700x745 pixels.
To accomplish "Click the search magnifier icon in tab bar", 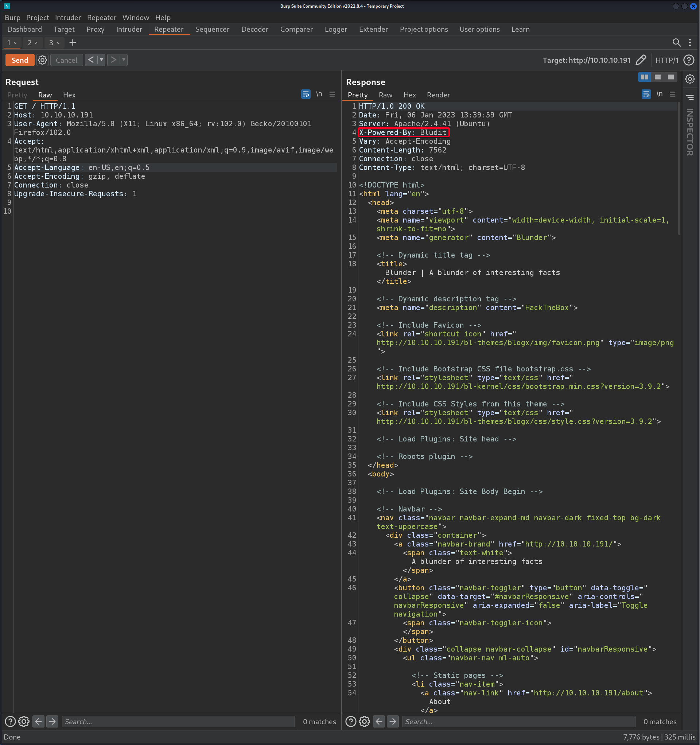I will click(676, 43).
